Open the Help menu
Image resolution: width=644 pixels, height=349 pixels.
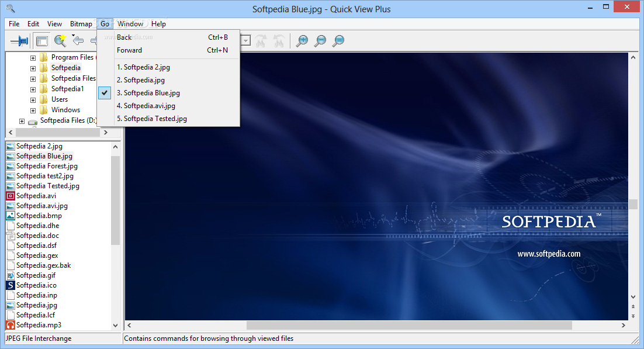(x=158, y=24)
